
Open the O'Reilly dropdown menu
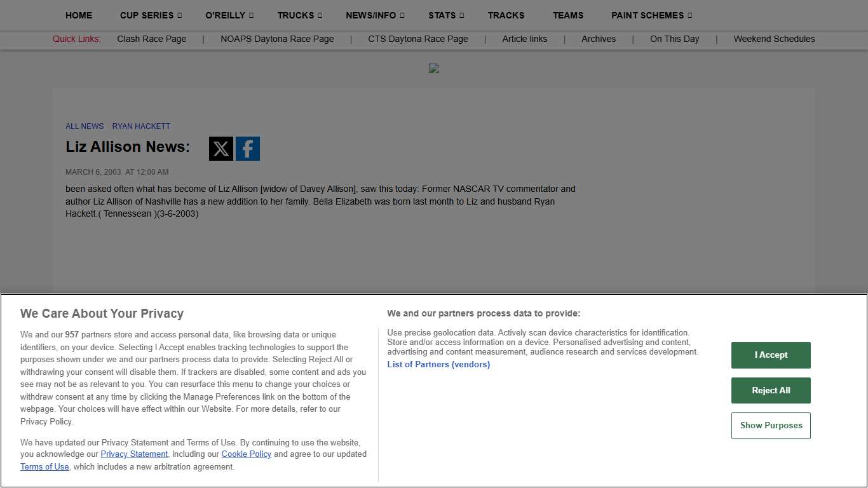[x=229, y=15]
